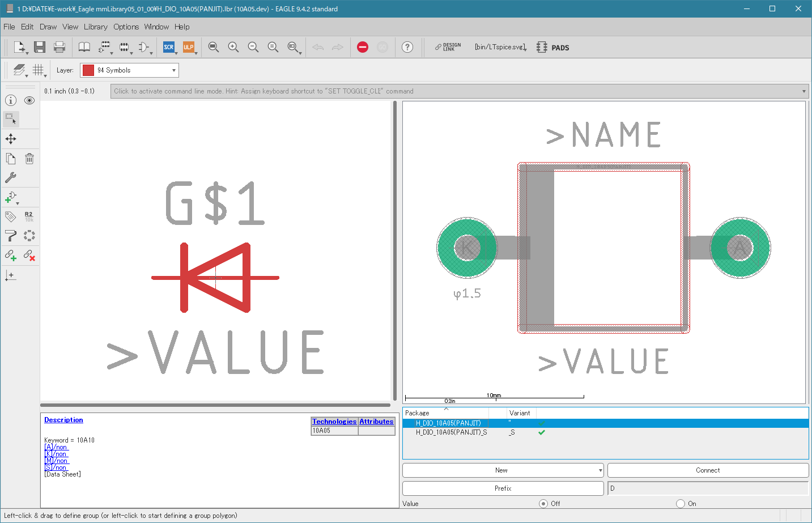The width and height of the screenshot is (812, 523).
Task: Click the red Stop command icon
Action: 363,47
